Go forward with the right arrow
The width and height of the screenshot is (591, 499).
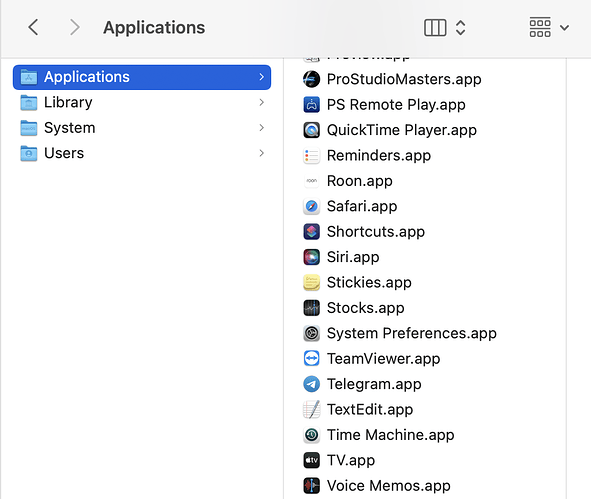point(75,28)
